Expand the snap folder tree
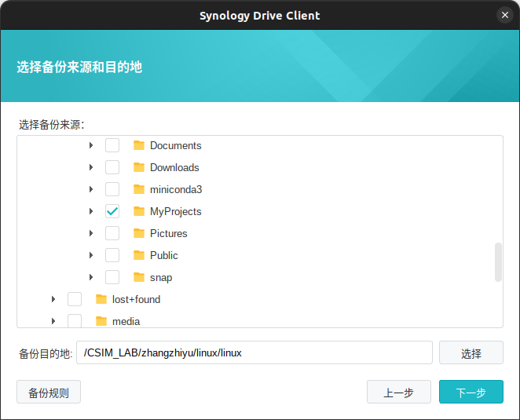The width and height of the screenshot is (520, 420). point(91,277)
